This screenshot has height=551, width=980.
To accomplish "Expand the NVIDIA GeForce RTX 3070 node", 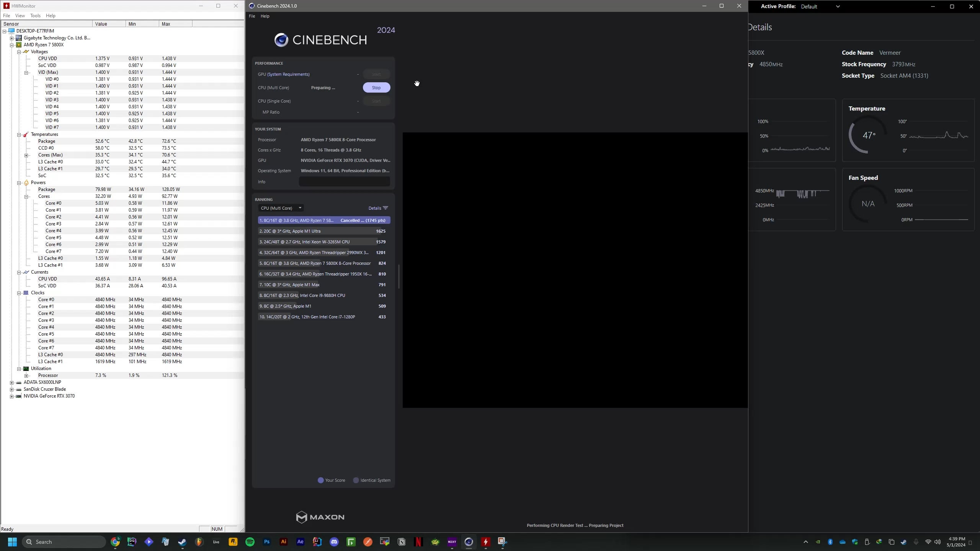I will click(x=12, y=396).
